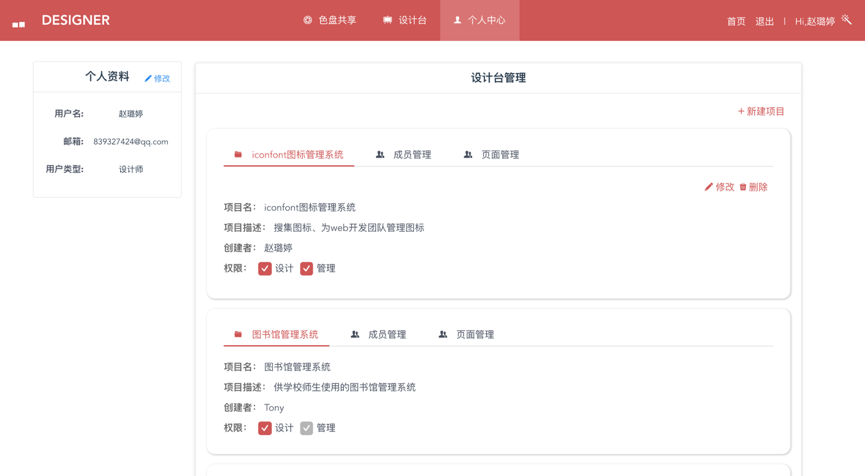
Task: Click the DESIGNER logo icon
Action: pos(19,24)
